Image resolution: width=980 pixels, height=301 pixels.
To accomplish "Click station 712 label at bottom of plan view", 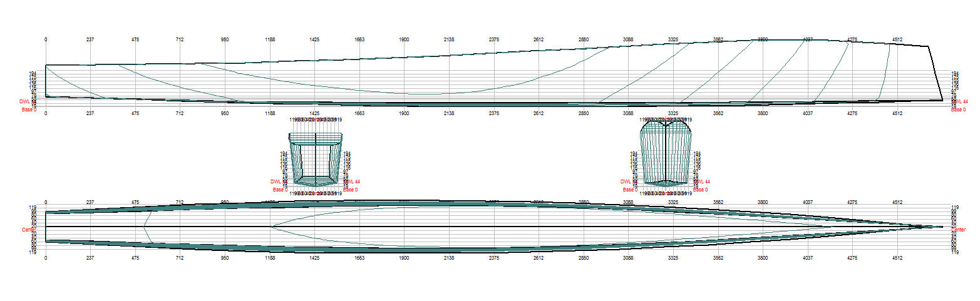I will coord(180,257).
